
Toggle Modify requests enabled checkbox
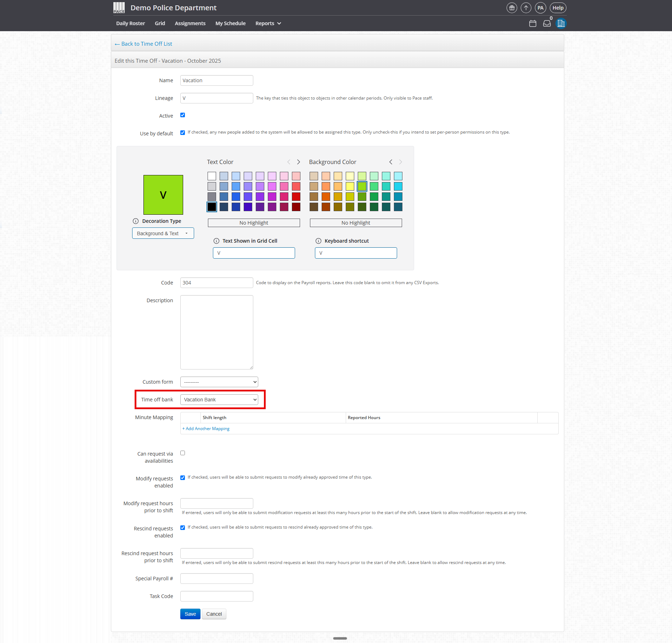[x=183, y=478]
